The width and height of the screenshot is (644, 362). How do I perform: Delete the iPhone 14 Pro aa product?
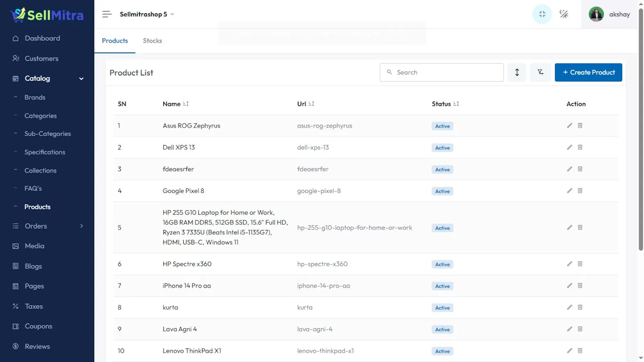click(580, 286)
